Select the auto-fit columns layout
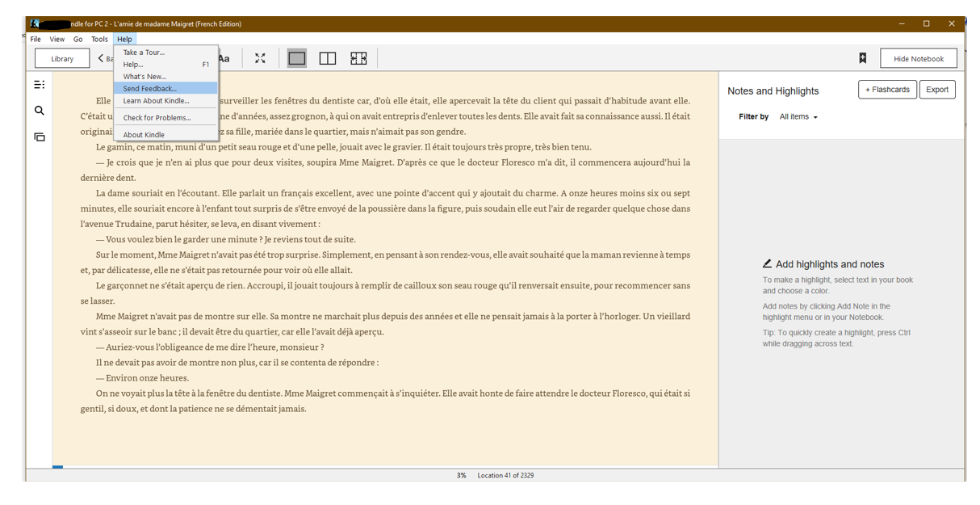980x505 pixels. 358,58
